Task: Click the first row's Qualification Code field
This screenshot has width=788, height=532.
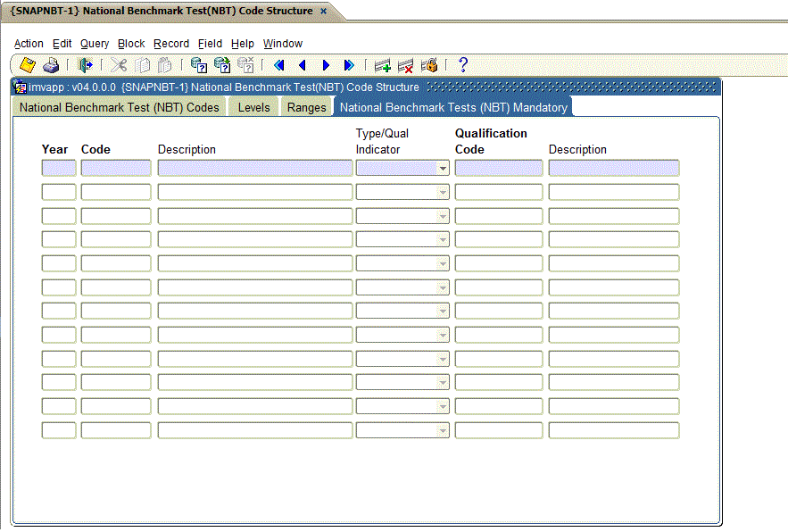Action: [498, 168]
